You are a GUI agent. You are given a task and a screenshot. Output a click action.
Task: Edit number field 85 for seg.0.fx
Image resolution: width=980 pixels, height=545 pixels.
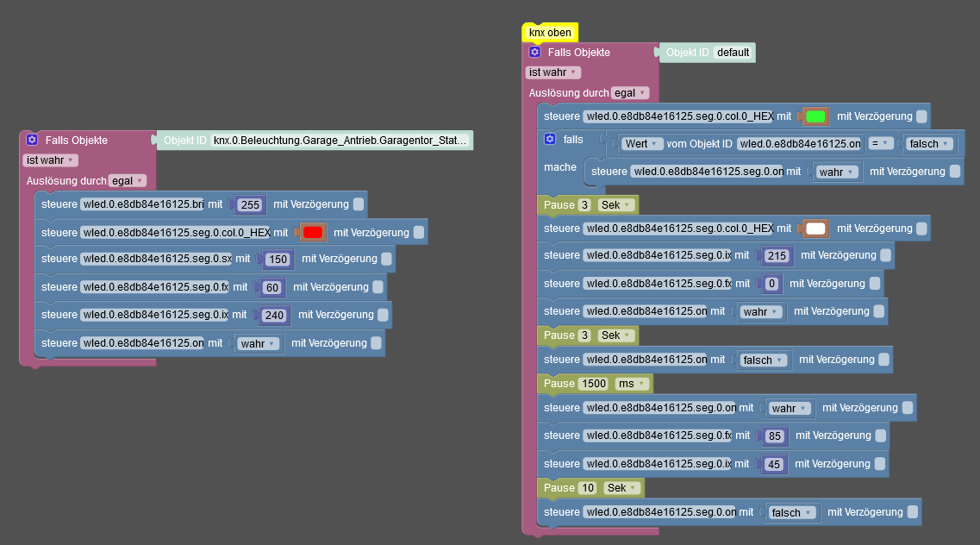point(775,436)
